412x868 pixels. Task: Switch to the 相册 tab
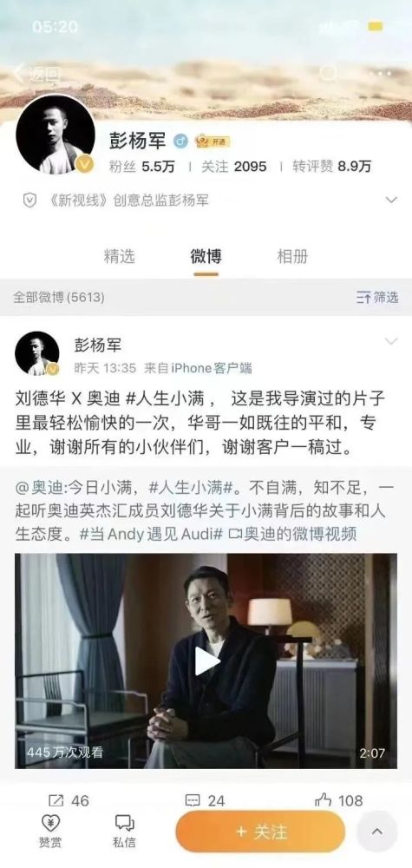point(292,256)
